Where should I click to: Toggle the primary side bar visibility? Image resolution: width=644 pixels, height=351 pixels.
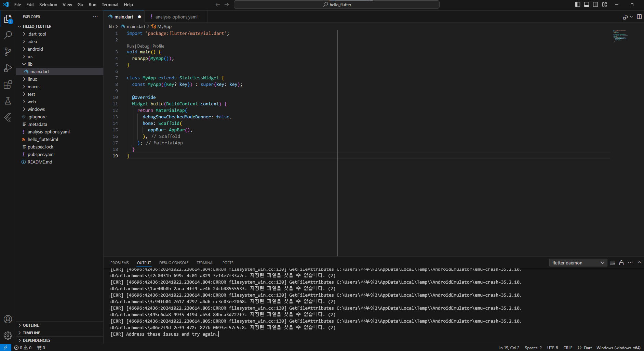(578, 4)
